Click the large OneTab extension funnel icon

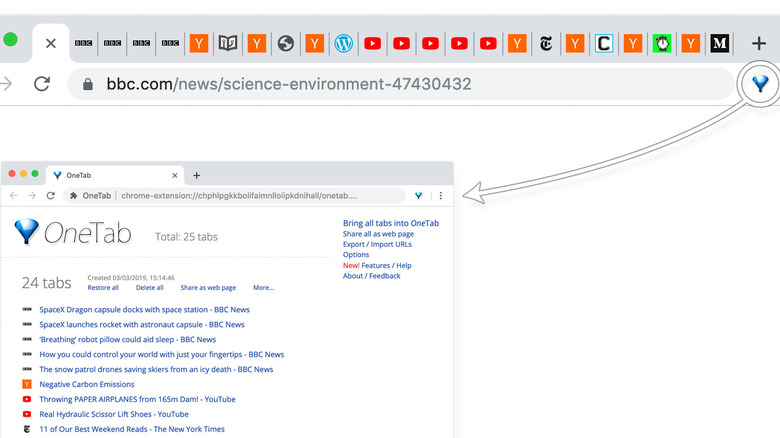760,84
